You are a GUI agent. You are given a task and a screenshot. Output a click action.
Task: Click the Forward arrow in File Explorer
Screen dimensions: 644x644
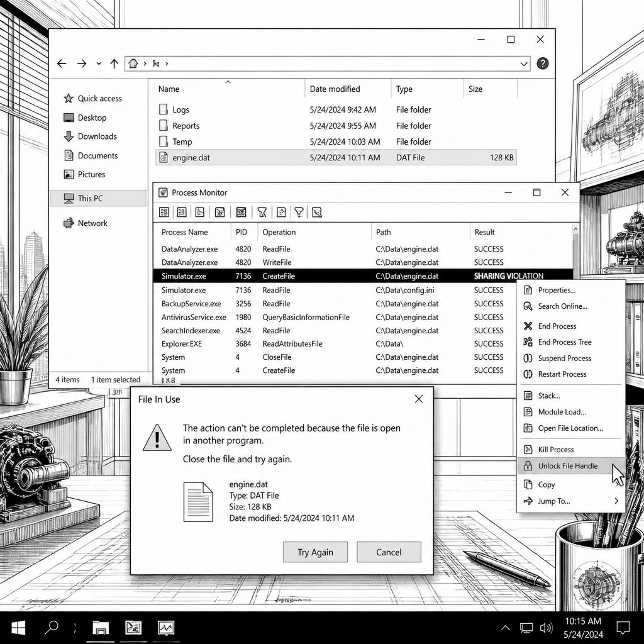point(82,64)
